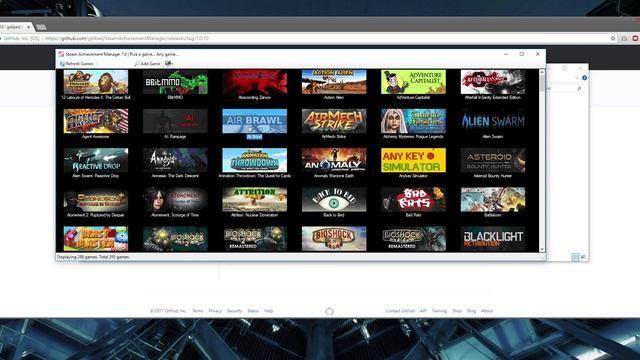Click game list scrollbar up arrow
The height and width of the screenshot is (360, 640).
click(542, 72)
